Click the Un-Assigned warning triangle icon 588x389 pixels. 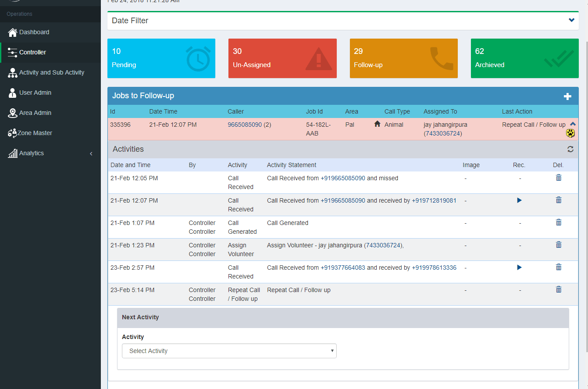coord(319,59)
